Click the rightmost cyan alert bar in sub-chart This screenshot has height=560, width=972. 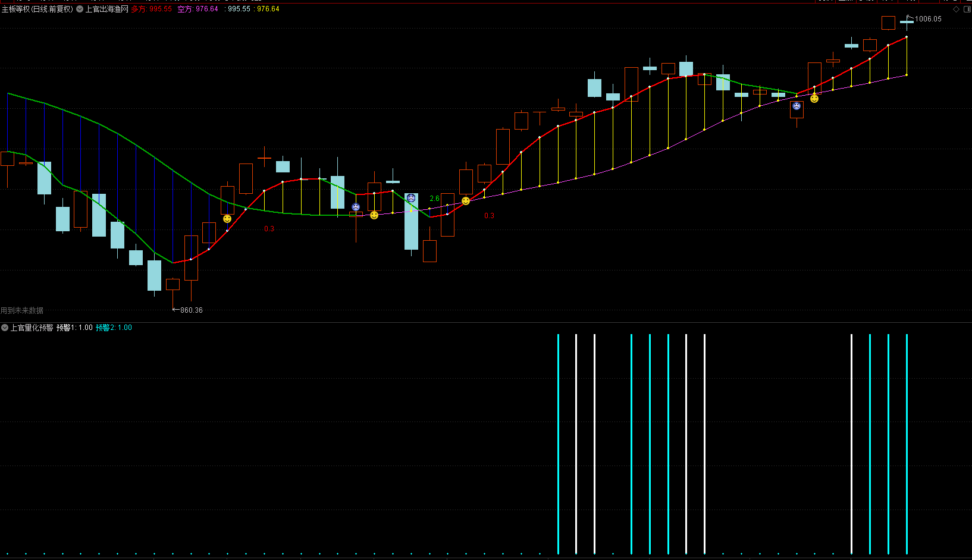907,443
